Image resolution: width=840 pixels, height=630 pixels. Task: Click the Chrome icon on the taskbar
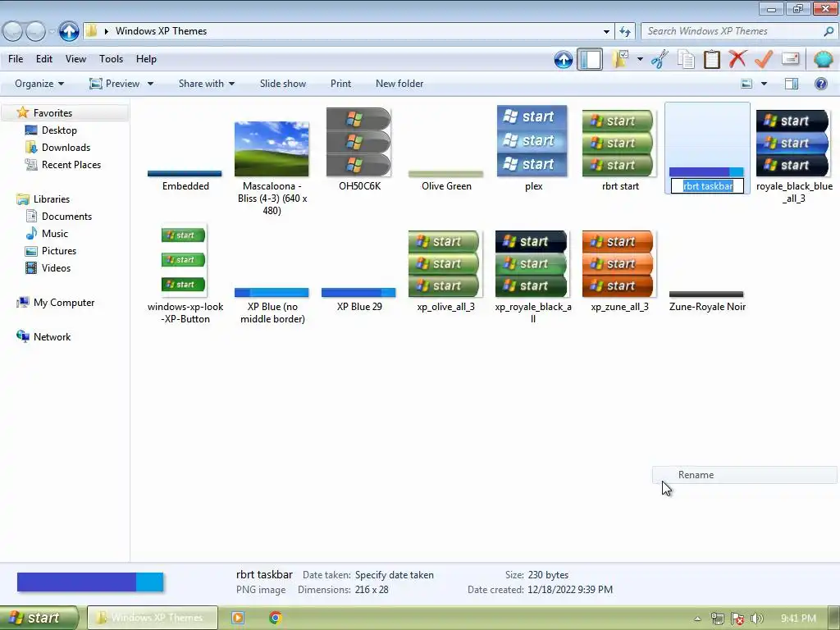(276, 618)
